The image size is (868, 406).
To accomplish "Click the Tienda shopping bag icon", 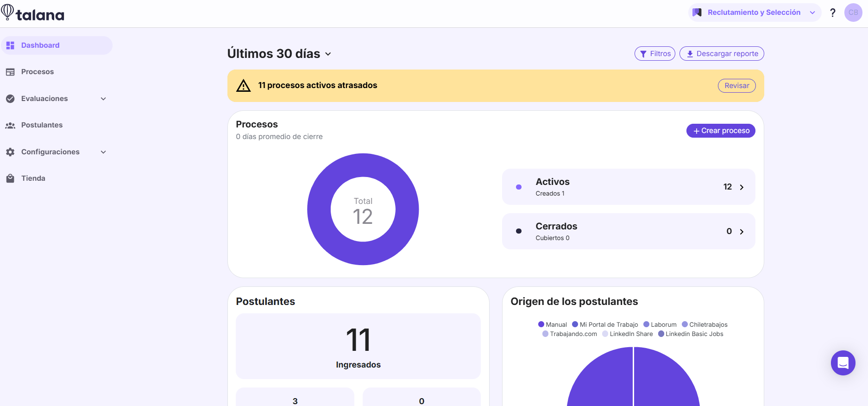I will (x=10, y=178).
